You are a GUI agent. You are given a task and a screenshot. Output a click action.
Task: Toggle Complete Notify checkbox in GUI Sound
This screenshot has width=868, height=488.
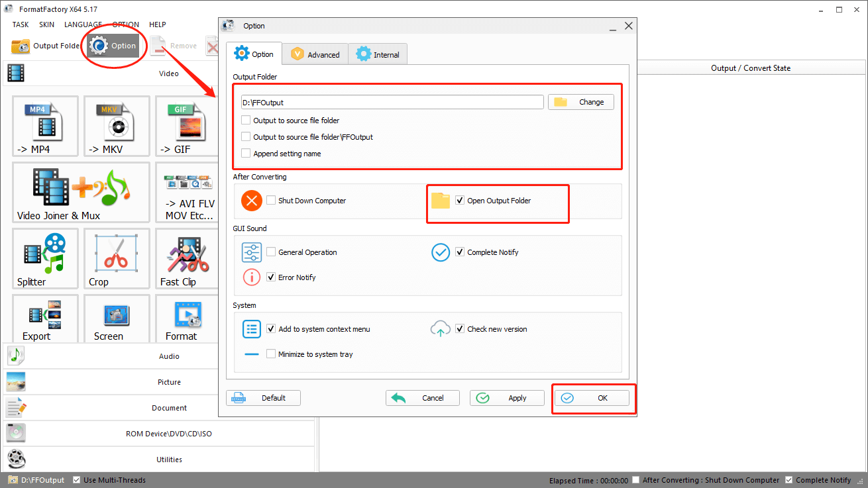tap(460, 252)
